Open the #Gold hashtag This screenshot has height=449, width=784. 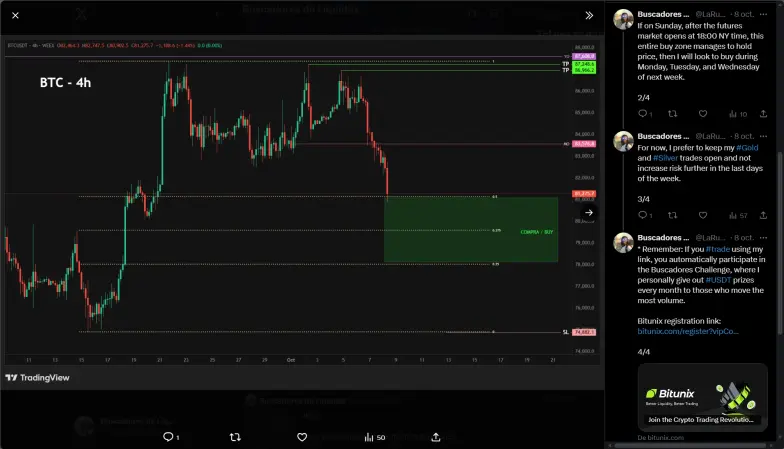tap(747, 148)
